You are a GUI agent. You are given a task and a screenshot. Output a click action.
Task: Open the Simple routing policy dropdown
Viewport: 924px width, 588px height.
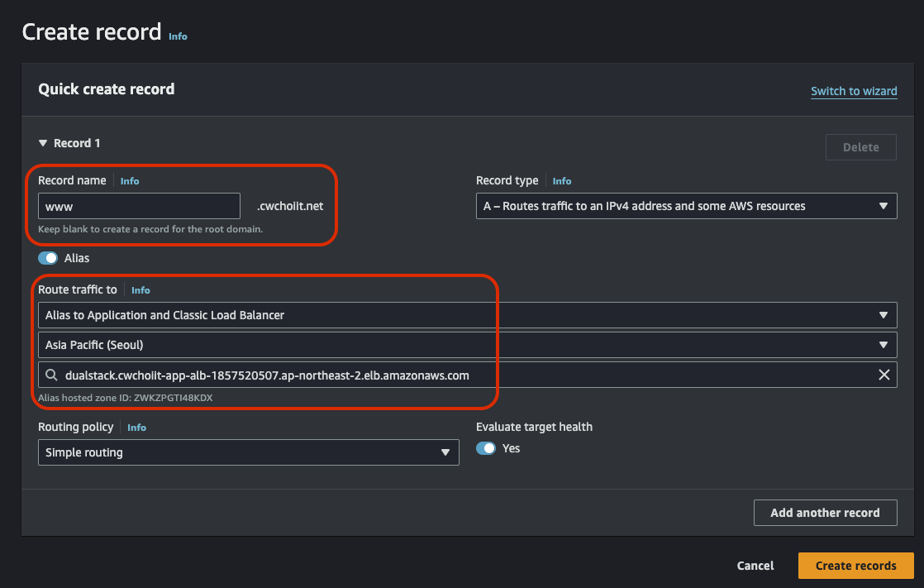248,452
